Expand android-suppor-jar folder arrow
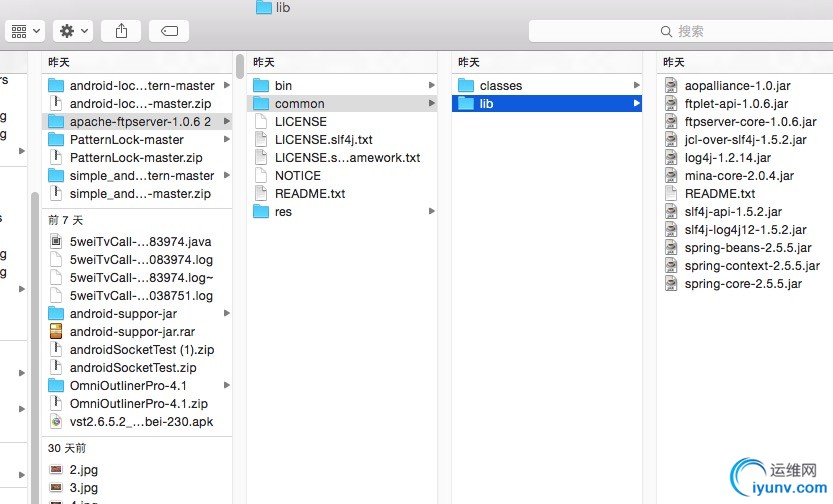833x504 pixels. tap(227, 313)
